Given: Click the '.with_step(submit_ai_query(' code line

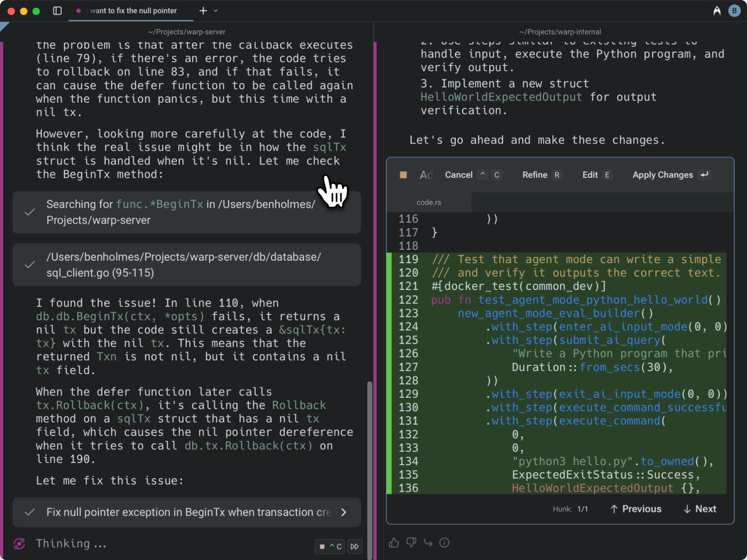Looking at the screenshot, I should tap(576, 340).
